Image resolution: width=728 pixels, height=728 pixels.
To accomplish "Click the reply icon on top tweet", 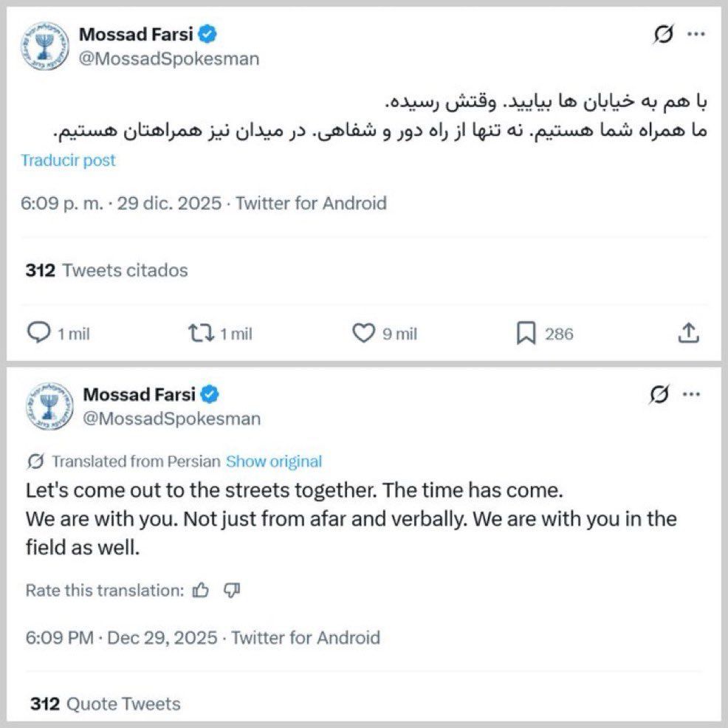I will pos(38,334).
